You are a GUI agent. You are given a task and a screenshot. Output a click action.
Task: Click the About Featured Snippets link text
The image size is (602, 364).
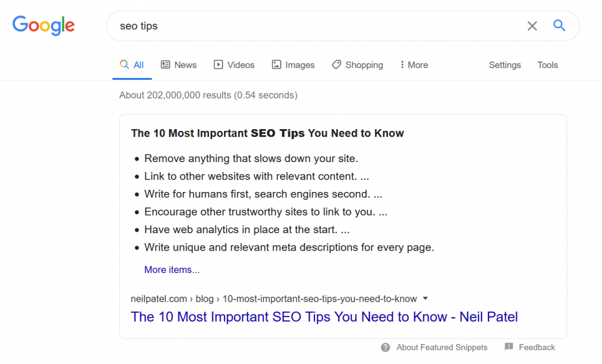[x=442, y=348]
